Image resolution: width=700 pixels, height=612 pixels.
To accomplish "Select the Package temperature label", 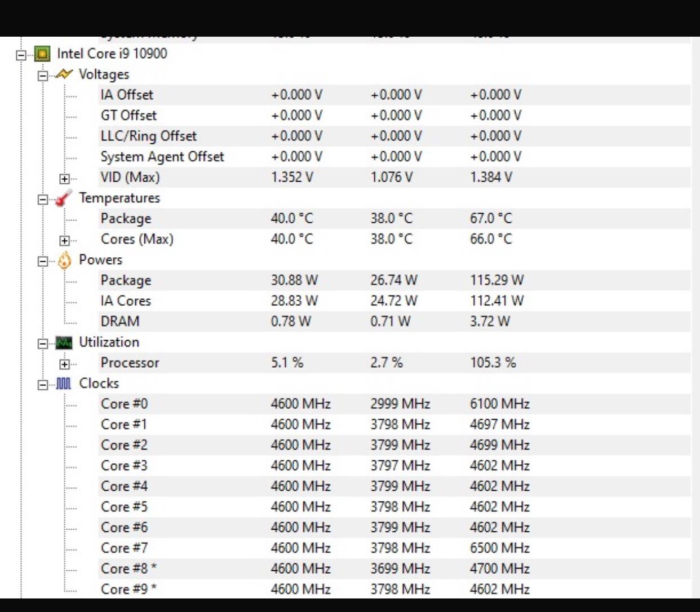I will click(x=126, y=218).
